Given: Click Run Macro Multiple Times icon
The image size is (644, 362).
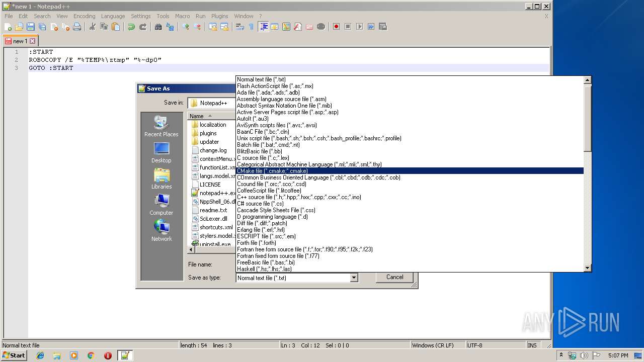Looking at the screenshot, I should (371, 27).
